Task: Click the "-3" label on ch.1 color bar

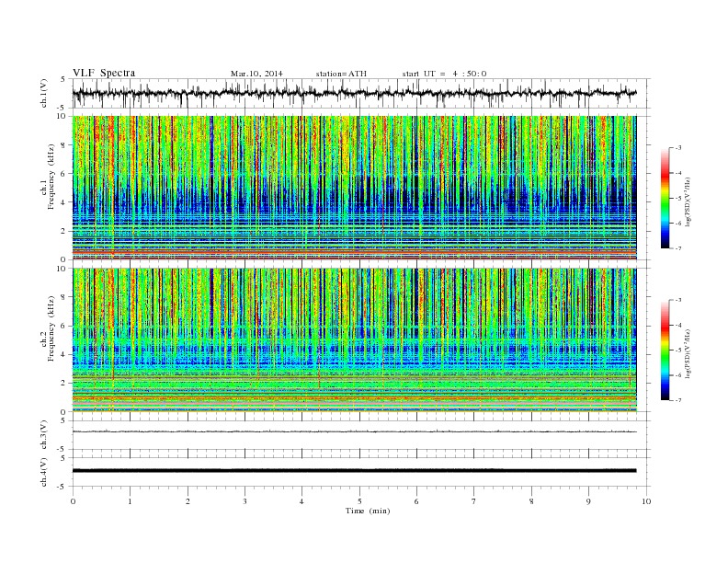Action: point(678,148)
